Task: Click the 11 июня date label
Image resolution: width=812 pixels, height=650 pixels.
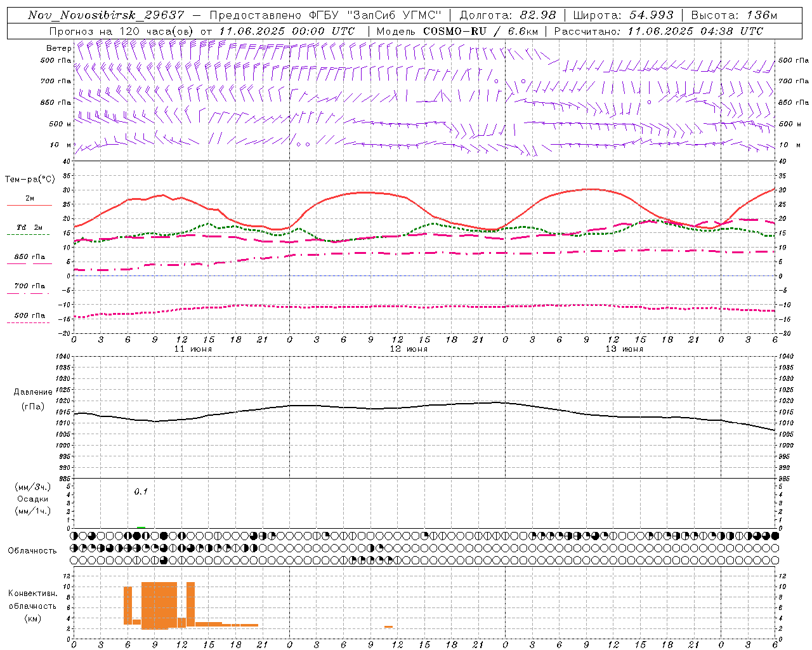Action: click(193, 348)
